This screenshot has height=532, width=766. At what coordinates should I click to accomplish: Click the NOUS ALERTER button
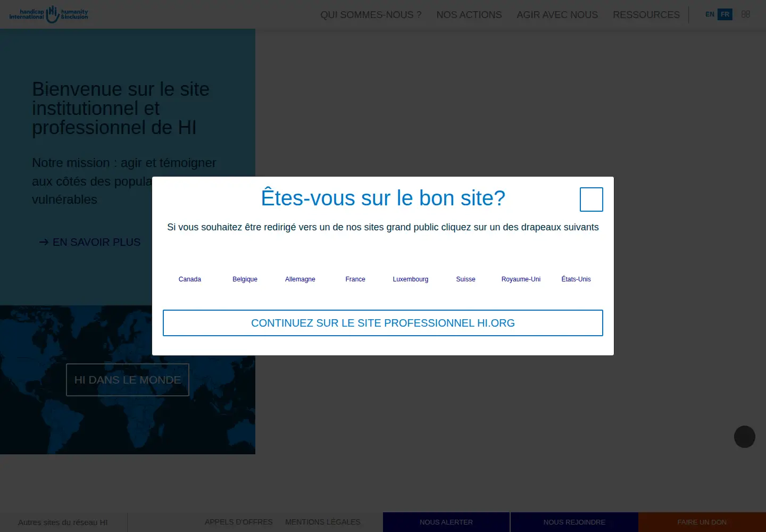coord(446,522)
